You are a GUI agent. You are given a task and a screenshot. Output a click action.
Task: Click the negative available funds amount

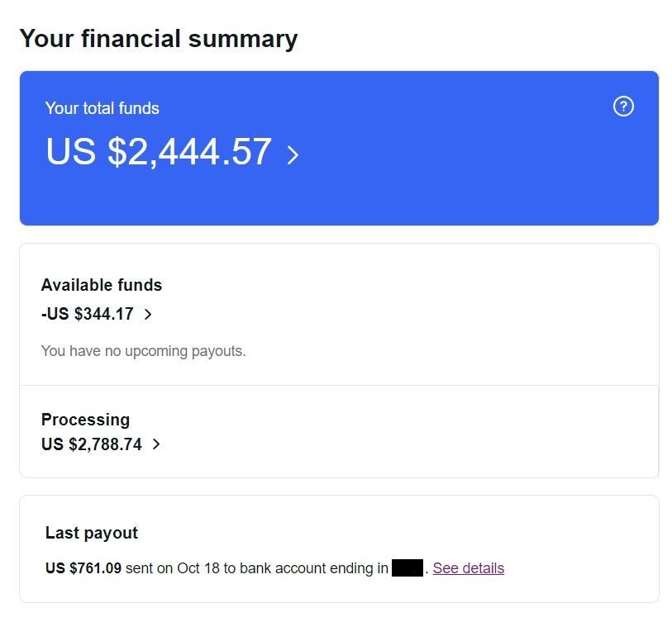(x=87, y=314)
